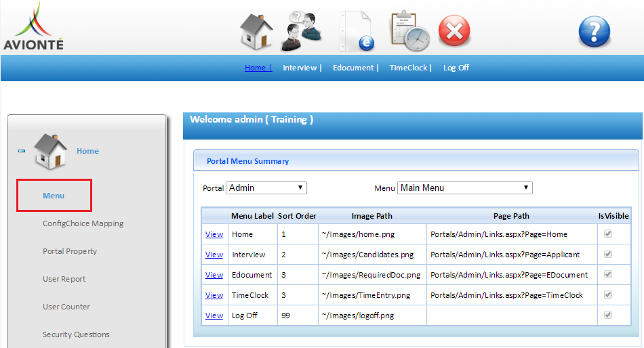Screen dimensions: 644x348
Task: Click the Edocument menu label cell
Action: 253,275
